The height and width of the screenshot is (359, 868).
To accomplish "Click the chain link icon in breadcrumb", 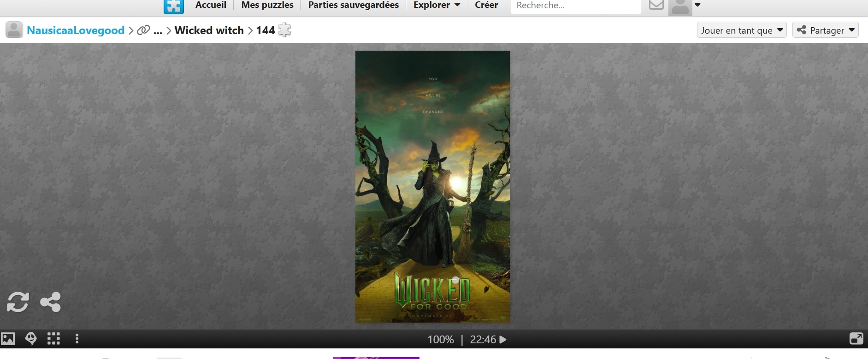I will 144,30.
